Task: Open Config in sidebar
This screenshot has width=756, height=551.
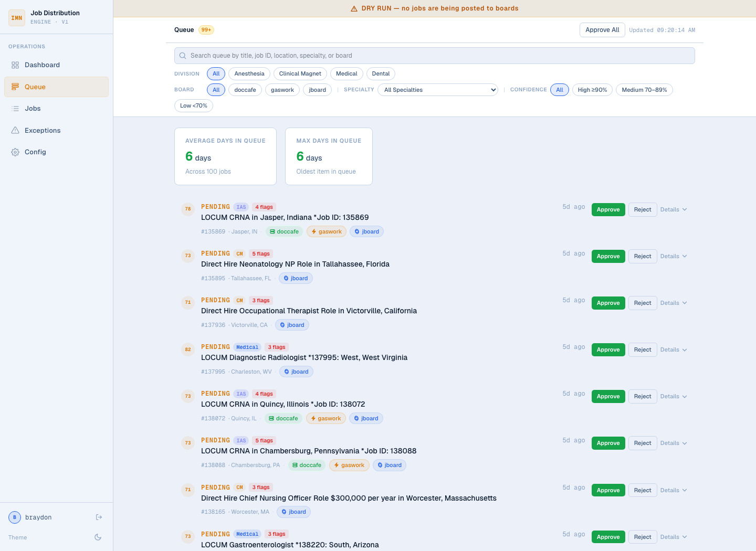Action: click(x=57, y=152)
